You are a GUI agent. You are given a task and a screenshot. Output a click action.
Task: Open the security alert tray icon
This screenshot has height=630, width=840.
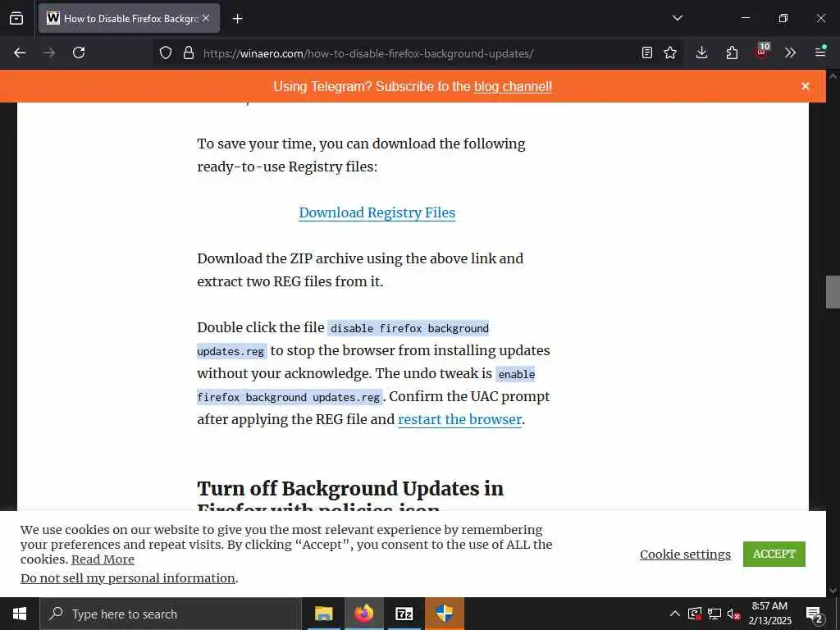694,614
